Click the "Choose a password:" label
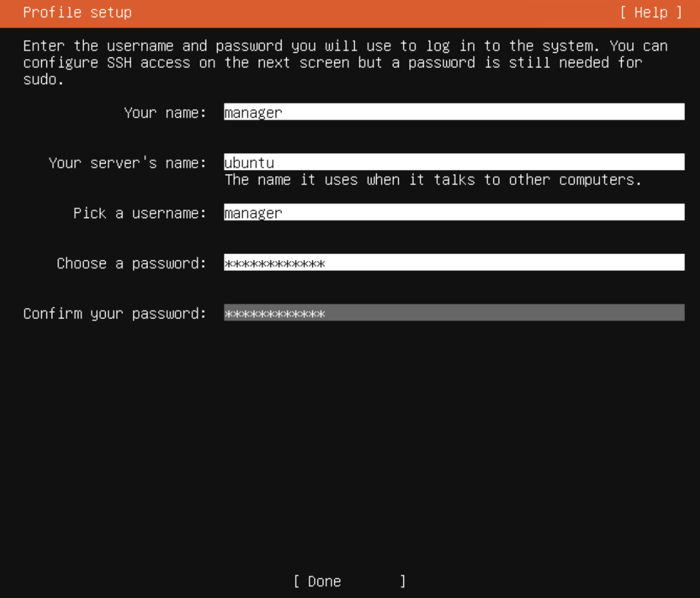Image resolution: width=700 pixels, height=598 pixels. pyautogui.click(x=132, y=263)
